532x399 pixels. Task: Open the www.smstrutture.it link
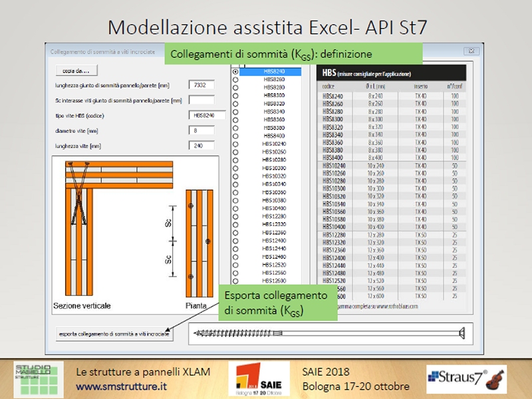(x=121, y=386)
